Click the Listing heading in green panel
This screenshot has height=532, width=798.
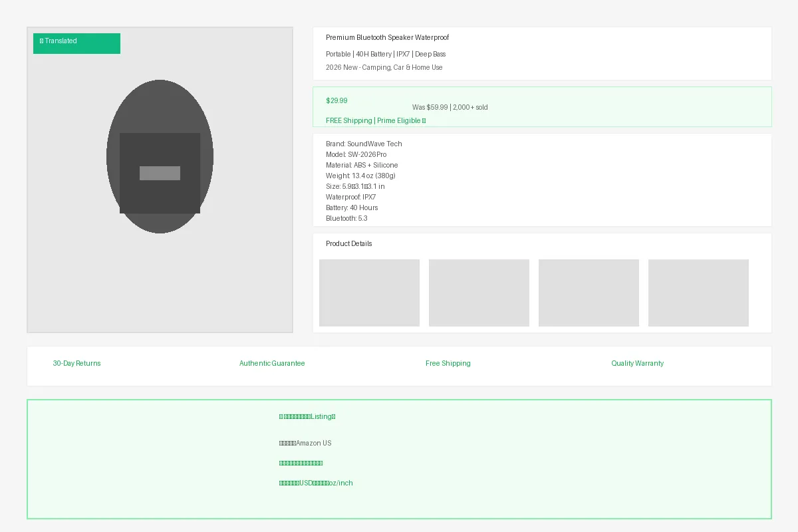pos(307,417)
